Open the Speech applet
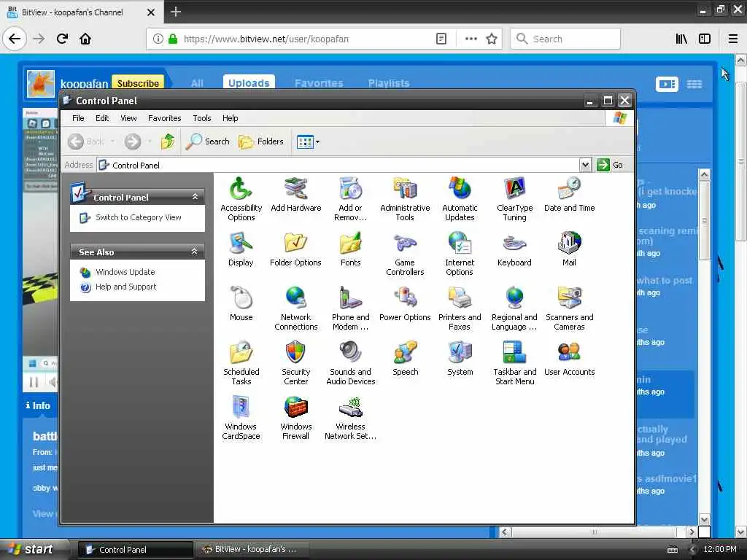 [x=405, y=359]
